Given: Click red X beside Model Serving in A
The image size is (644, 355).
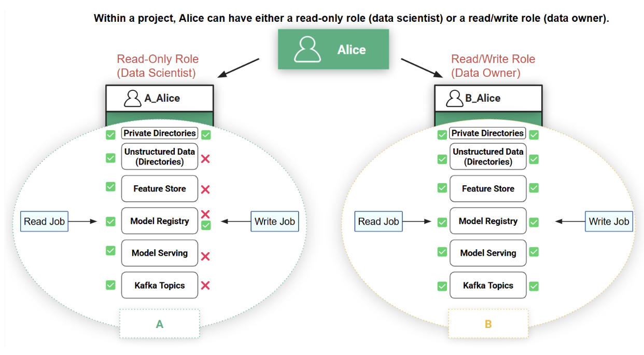Looking at the screenshot, I should [x=205, y=256].
